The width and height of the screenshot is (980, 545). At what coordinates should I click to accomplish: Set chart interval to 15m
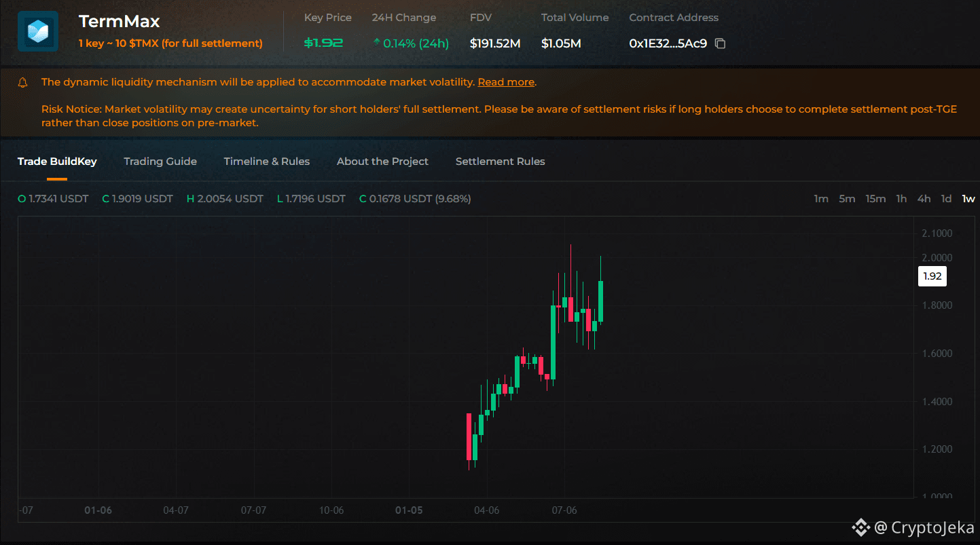pos(875,199)
